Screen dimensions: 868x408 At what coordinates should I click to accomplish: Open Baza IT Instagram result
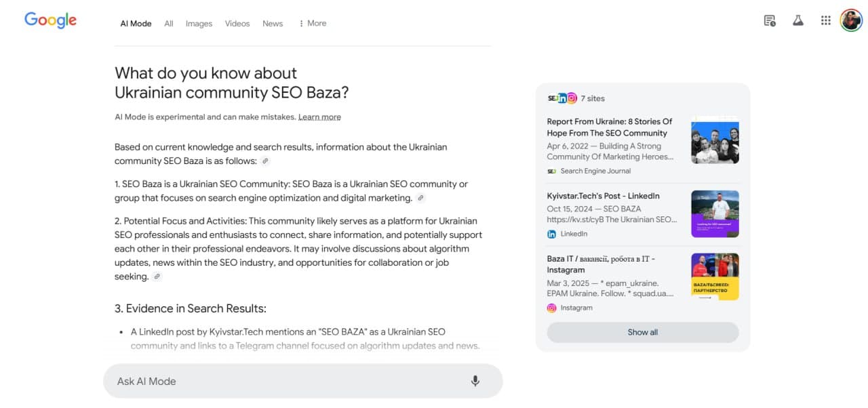(x=601, y=264)
